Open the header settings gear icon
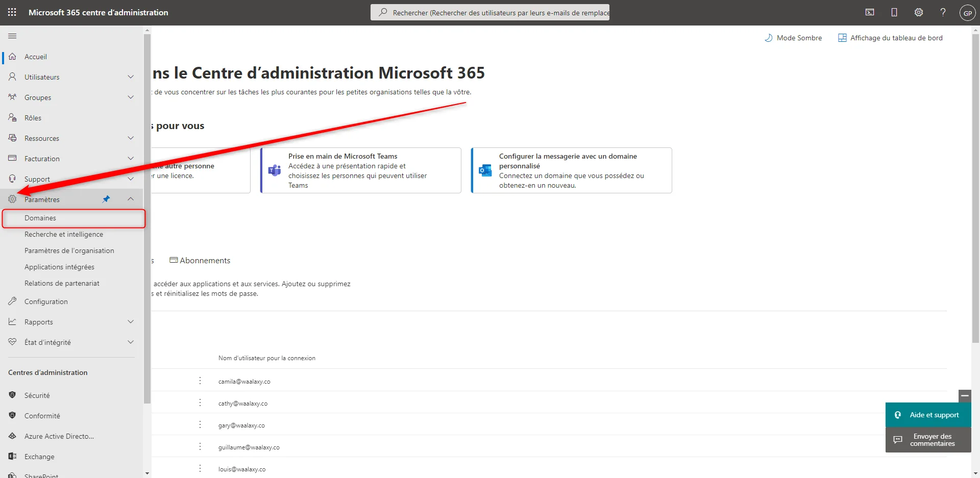Image resolution: width=980 pixels, height=478 pixels. (919, 12)
